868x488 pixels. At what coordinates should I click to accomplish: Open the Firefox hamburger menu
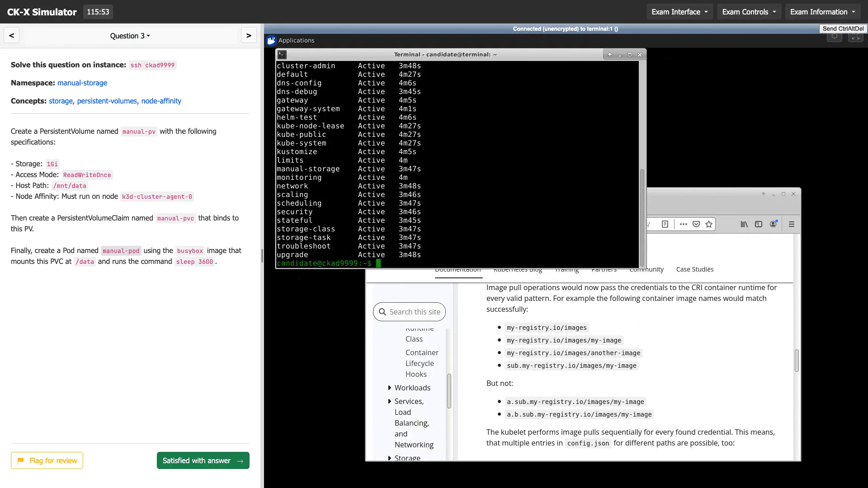[x=792, y=224]
